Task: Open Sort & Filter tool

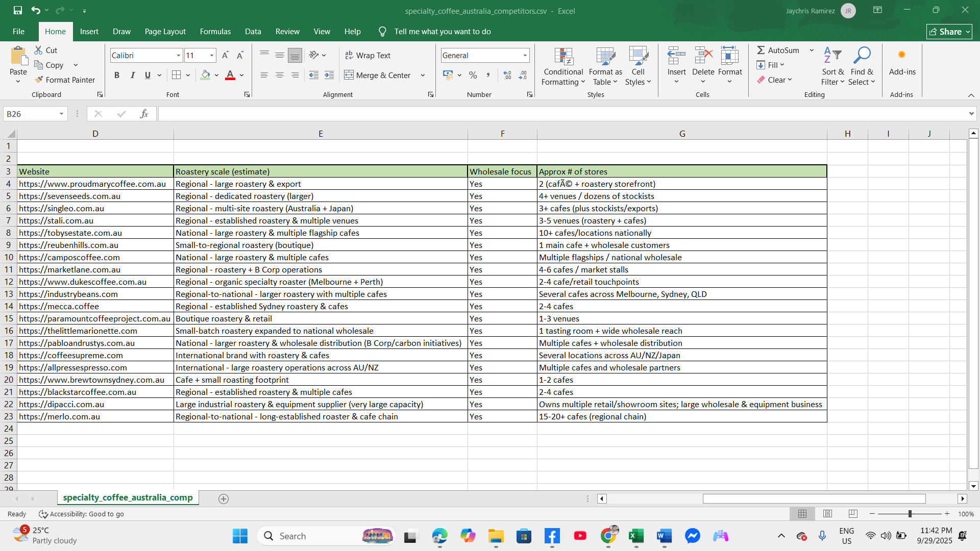Action: tap(832, 66)
